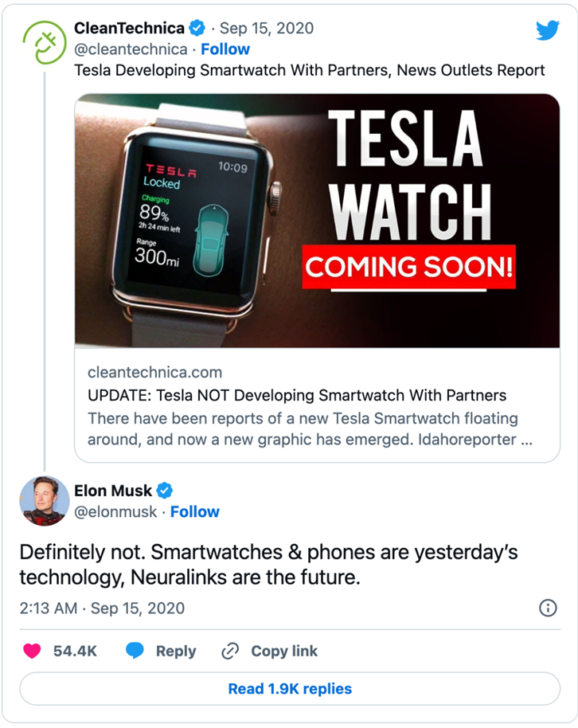The height and width of the screenshot is (728, 578).
Task: Click the reply speech bubble icon
Action: [135, 651]
